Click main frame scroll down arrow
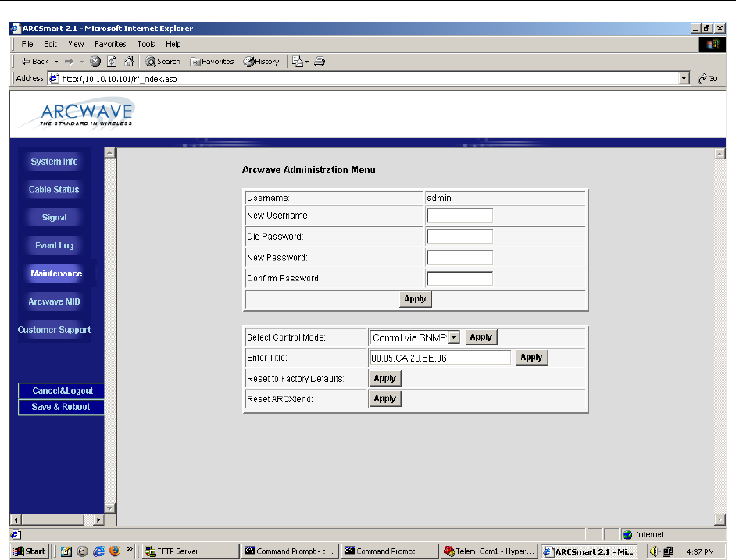The height and width of the screenshot is (560, 736). tap(720, 519)
